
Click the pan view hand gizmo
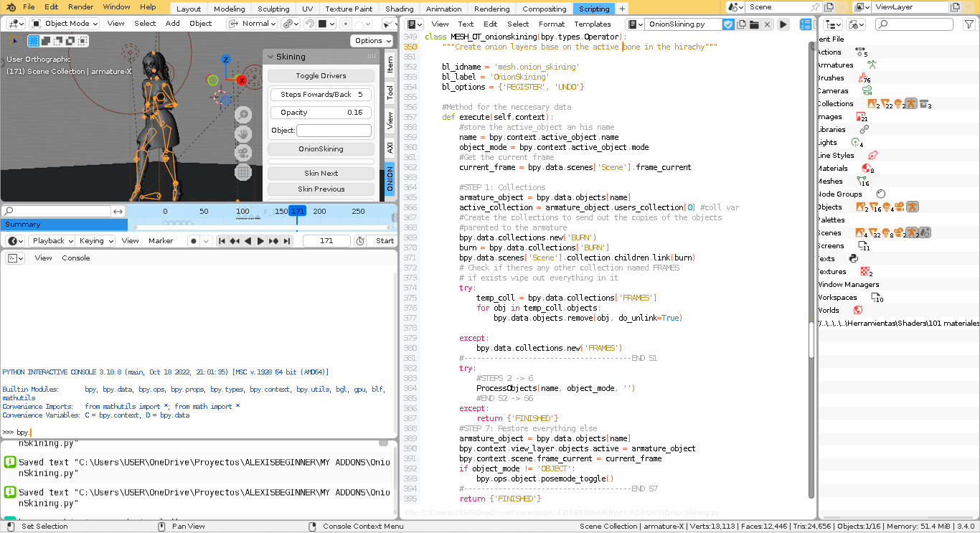coord(243,133)
